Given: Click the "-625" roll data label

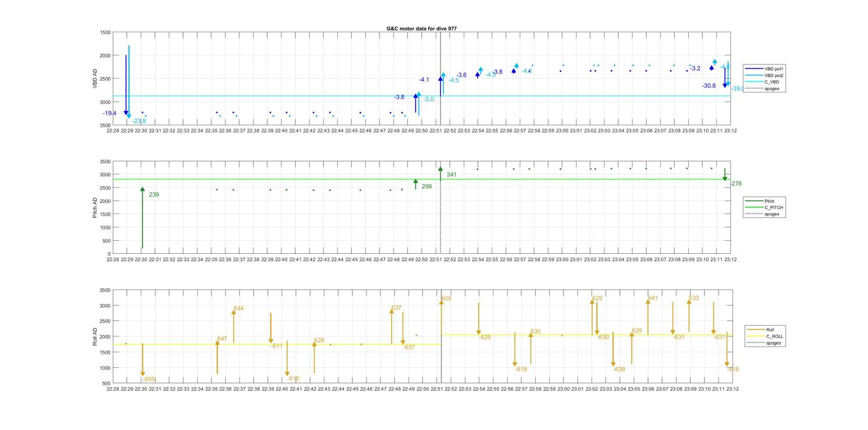Looking at the screenshot, I should 485,338.
